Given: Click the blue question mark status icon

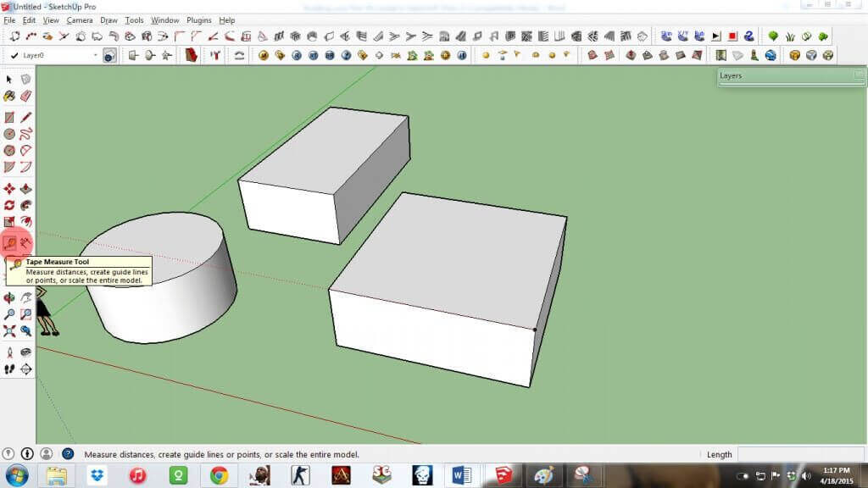Looking at the screenshot, I should (x=68, y=454).
